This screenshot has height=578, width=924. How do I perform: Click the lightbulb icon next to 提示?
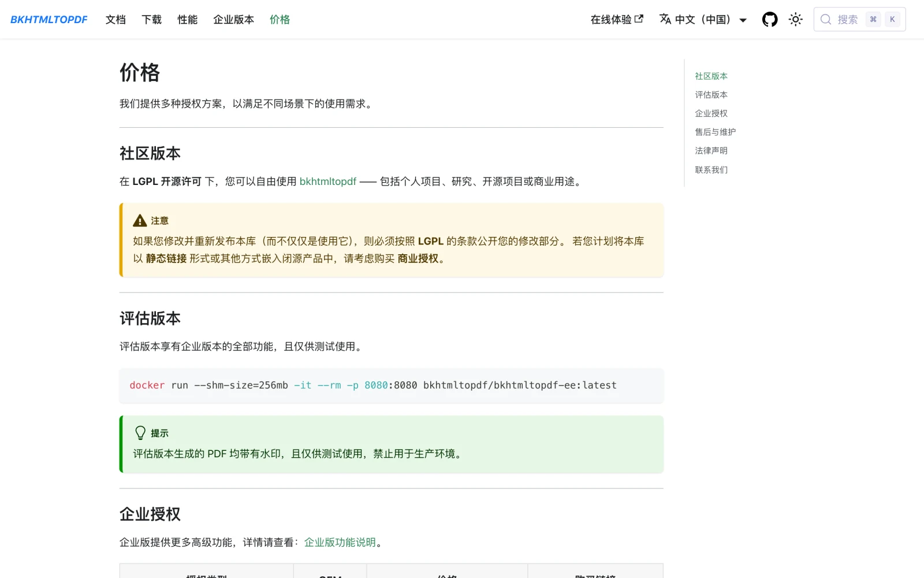pyautogui.click(x=140, y=433)
